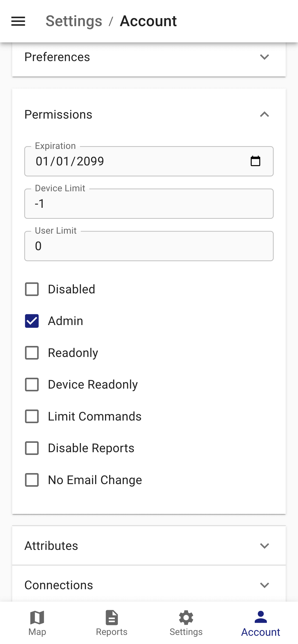Go to the Settings breadcrumb link

tap(74, 21)
